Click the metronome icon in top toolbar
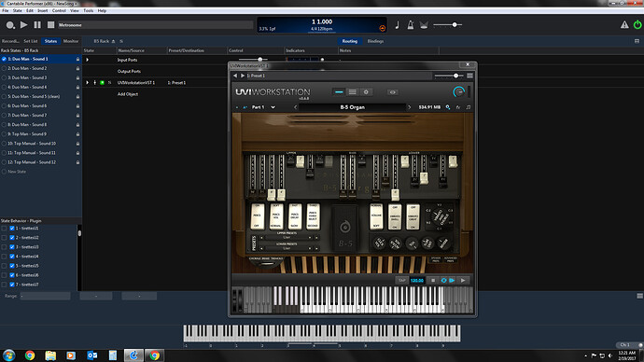 click(411, 25)
